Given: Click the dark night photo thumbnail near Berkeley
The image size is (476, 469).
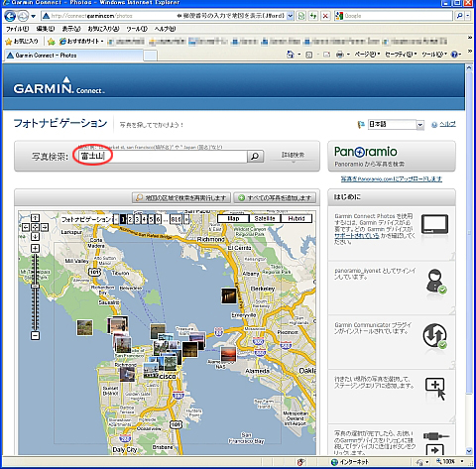Looking at the screenshot, I should [x=229, y=295].
